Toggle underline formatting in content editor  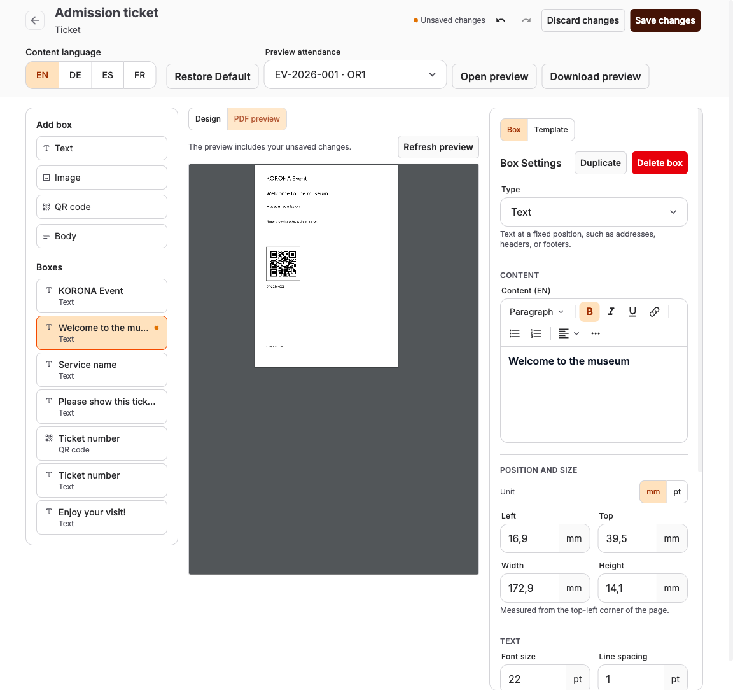[632, 311]
